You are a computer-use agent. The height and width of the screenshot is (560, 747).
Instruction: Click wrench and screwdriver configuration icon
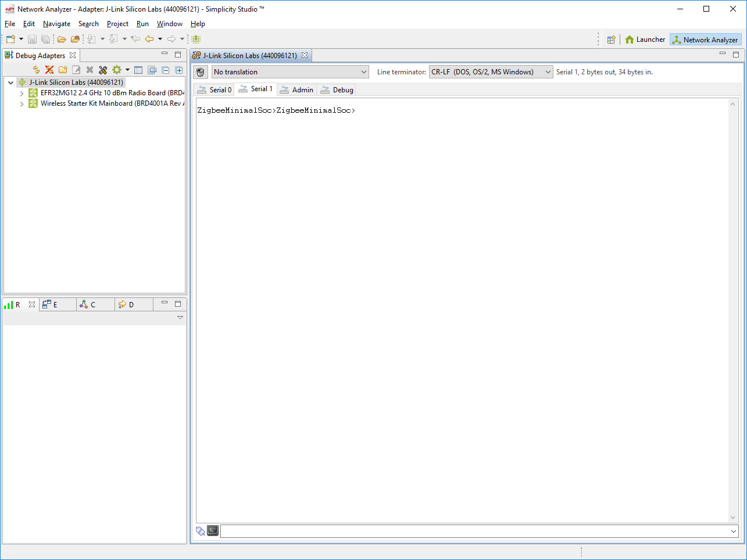pyautogui.click(x=103, y=70)
